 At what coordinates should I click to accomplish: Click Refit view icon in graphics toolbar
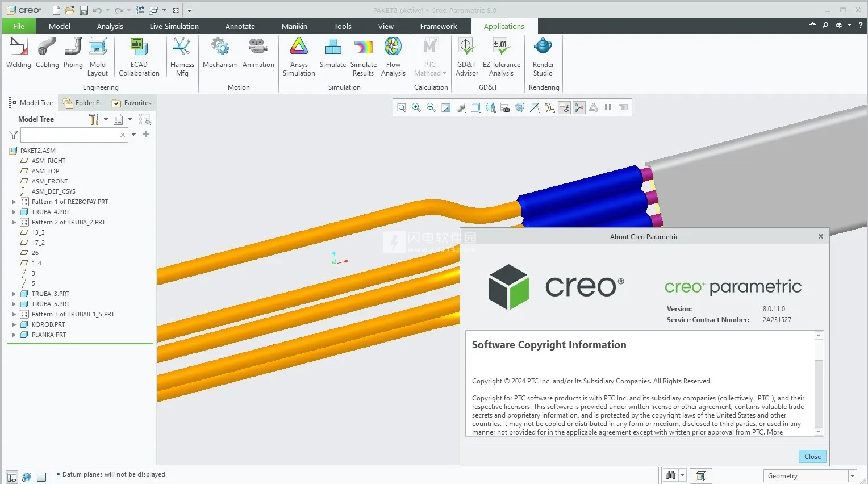pos(402,107)
